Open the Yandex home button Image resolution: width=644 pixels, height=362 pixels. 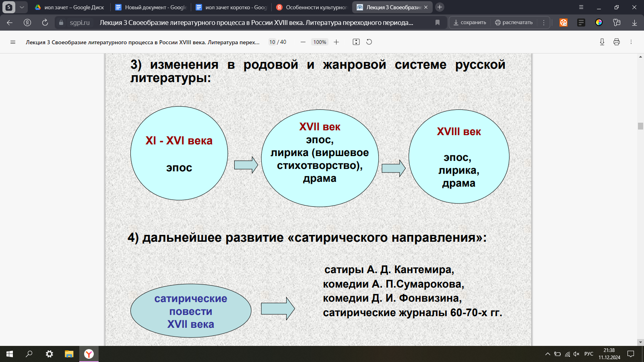tap(27, 23)
